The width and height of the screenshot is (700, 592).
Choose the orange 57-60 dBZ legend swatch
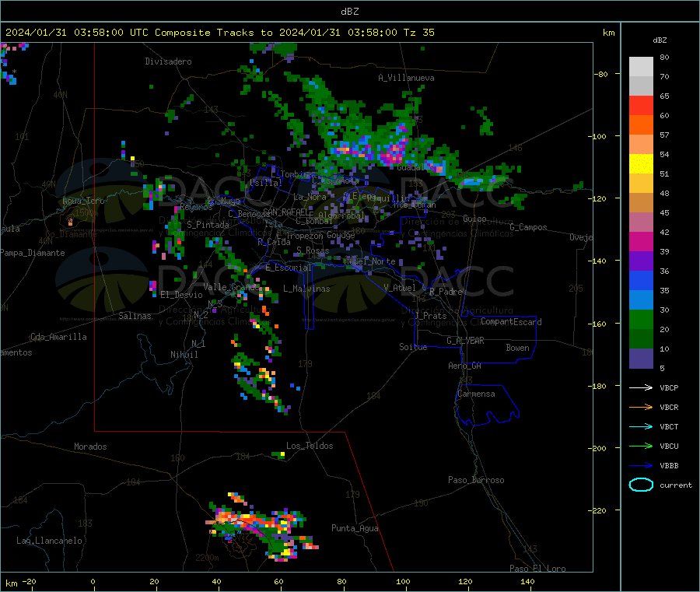coord(641,125)
